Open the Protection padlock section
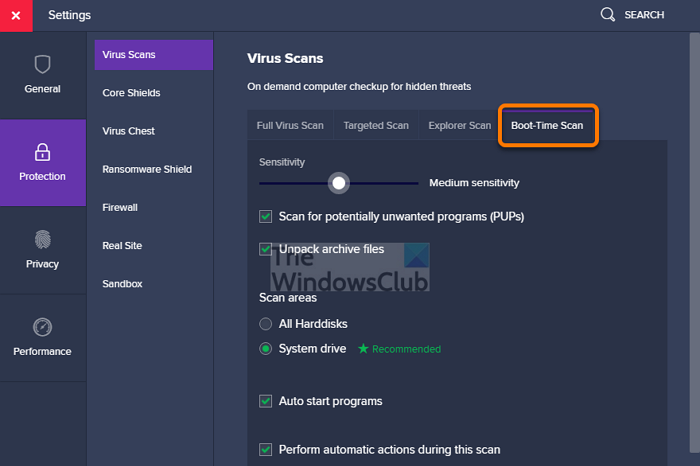 pos(42,162)
